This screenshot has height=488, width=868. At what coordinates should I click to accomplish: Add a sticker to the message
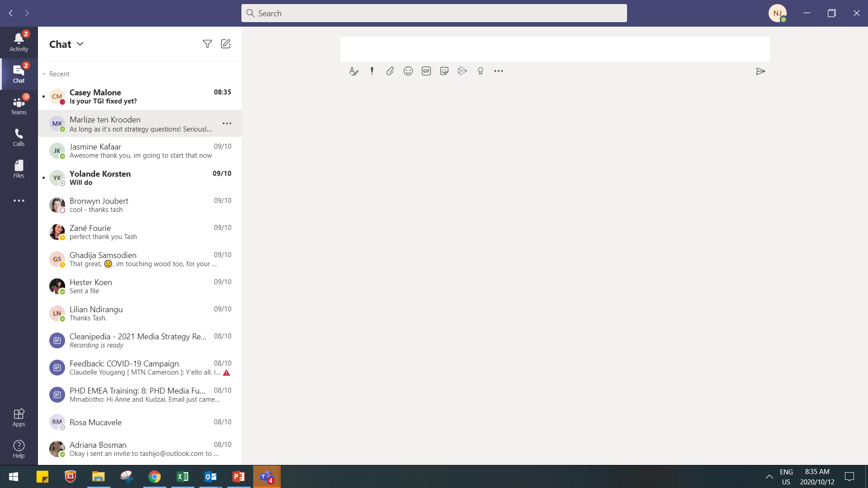[x=444, y=71]
